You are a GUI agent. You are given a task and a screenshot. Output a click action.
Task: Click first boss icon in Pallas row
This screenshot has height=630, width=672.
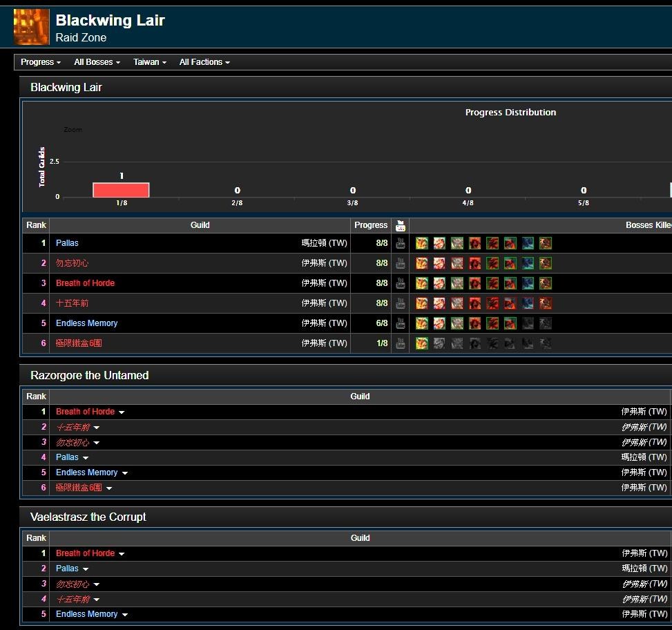click(x=422, y=243)
